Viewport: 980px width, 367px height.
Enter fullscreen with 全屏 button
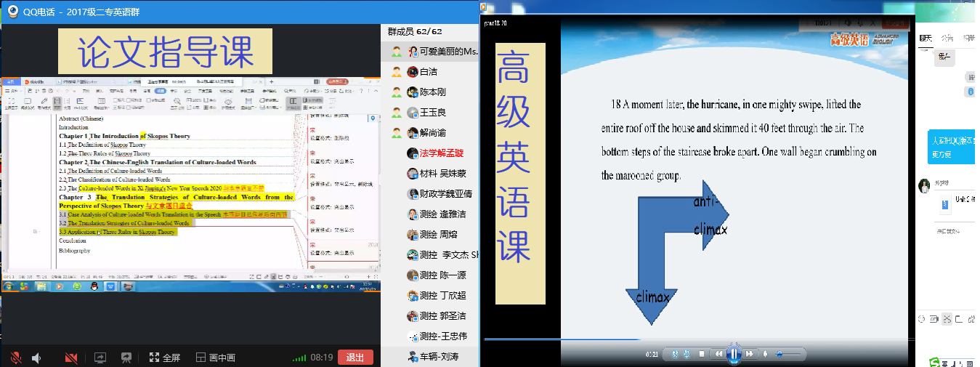[164, 358]
